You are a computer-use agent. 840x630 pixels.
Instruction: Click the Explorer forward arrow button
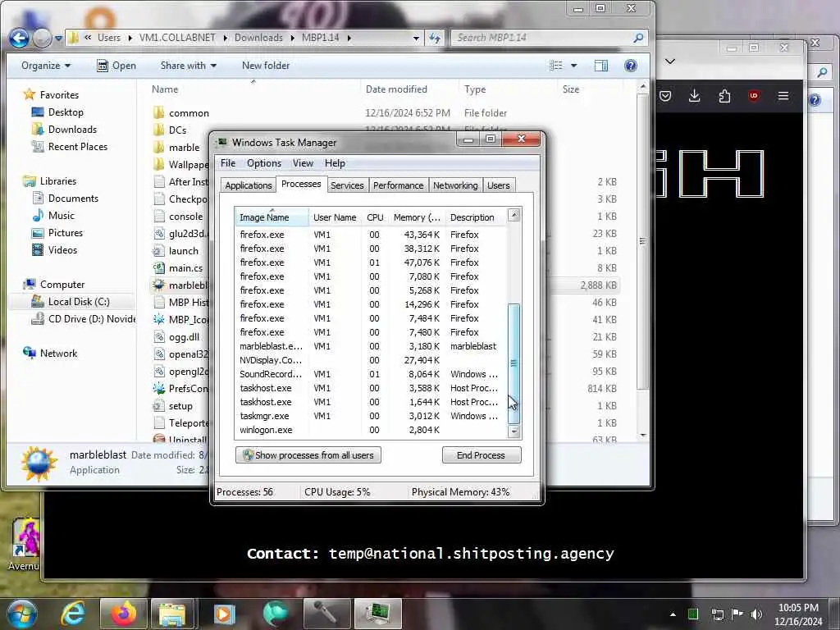point(42,38)
